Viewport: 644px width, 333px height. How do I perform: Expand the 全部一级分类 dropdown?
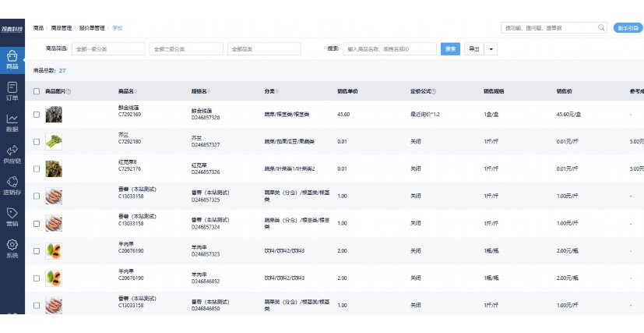[108, 49]
